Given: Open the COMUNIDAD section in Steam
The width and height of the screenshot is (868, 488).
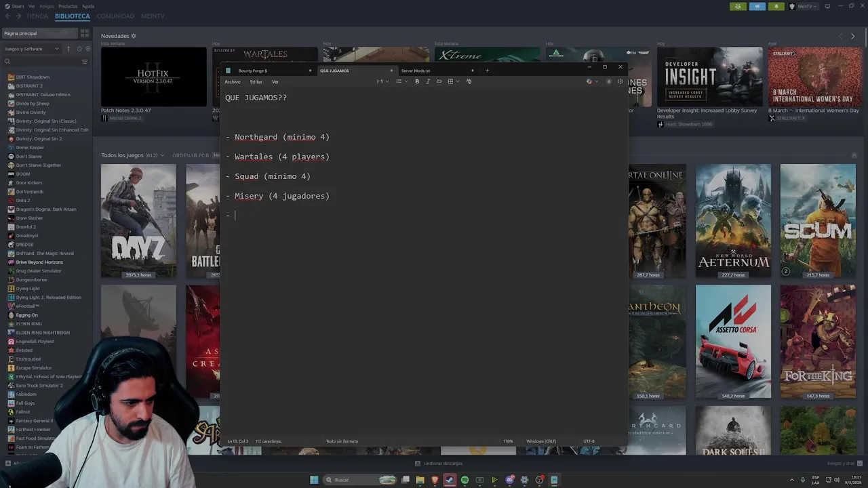Looking at the screenshot, I should click(x=115, y=16).
